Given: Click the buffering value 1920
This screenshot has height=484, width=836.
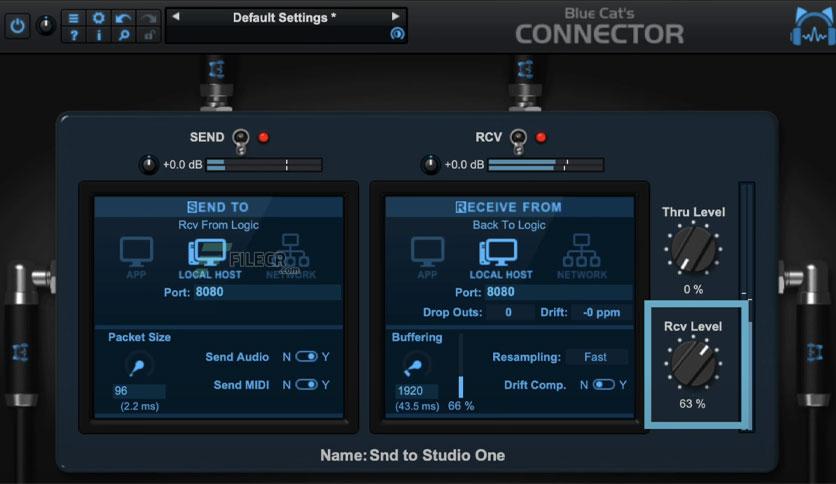Looking at the screenshot, I should (x=416, y=391).
